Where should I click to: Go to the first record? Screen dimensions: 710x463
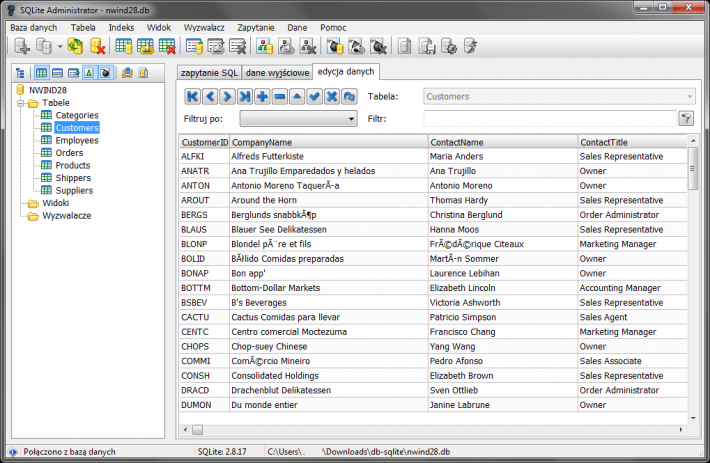[192, 96]
